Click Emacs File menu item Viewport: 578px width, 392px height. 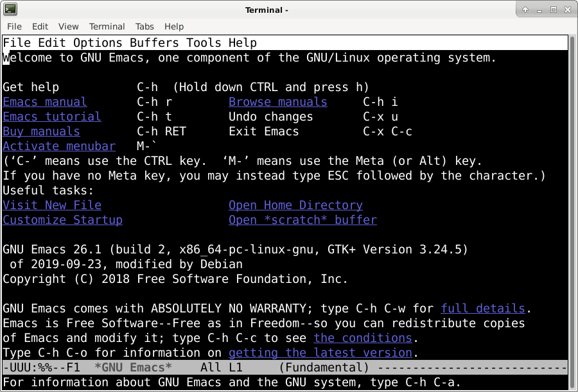(x=17, y=43)
